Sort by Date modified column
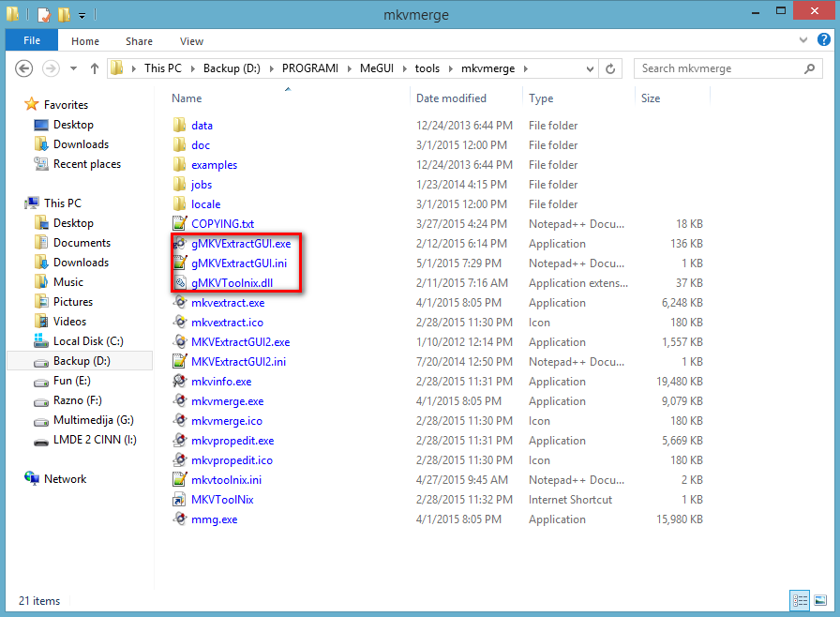840x617 pixels. point(451,98)
